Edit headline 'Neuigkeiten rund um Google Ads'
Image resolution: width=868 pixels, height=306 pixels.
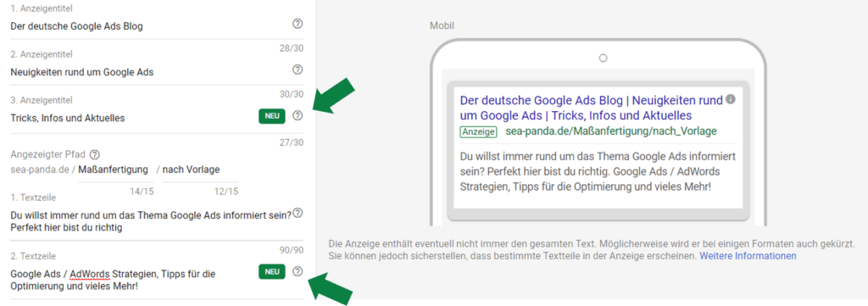coord(82,72)
